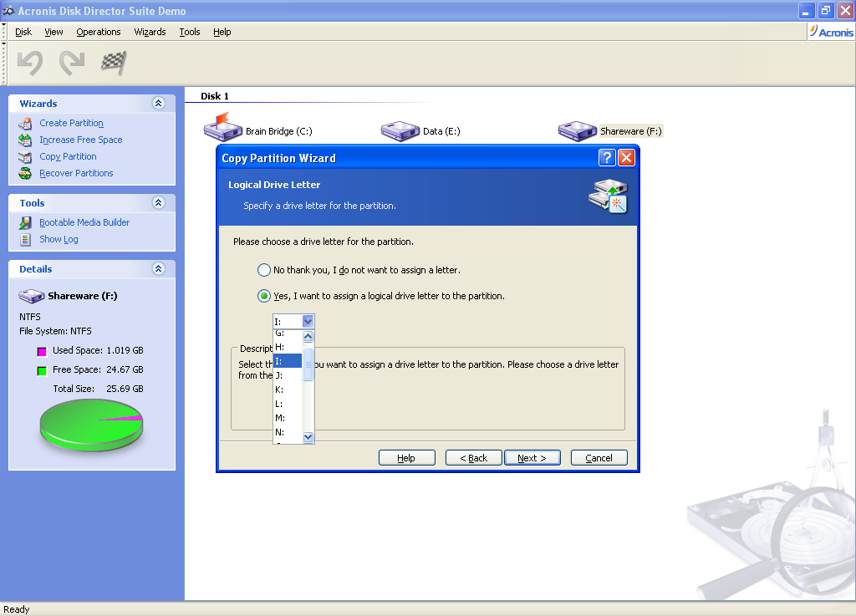Click the Shareware drive icon in Details panel
Screen dimensions: 856x616
pos(32,296)
